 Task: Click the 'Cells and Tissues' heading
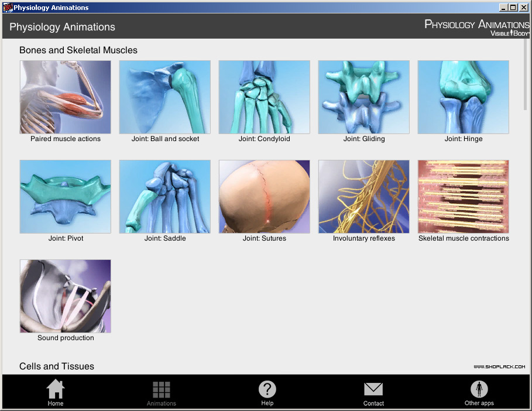(x=57, y=366)
